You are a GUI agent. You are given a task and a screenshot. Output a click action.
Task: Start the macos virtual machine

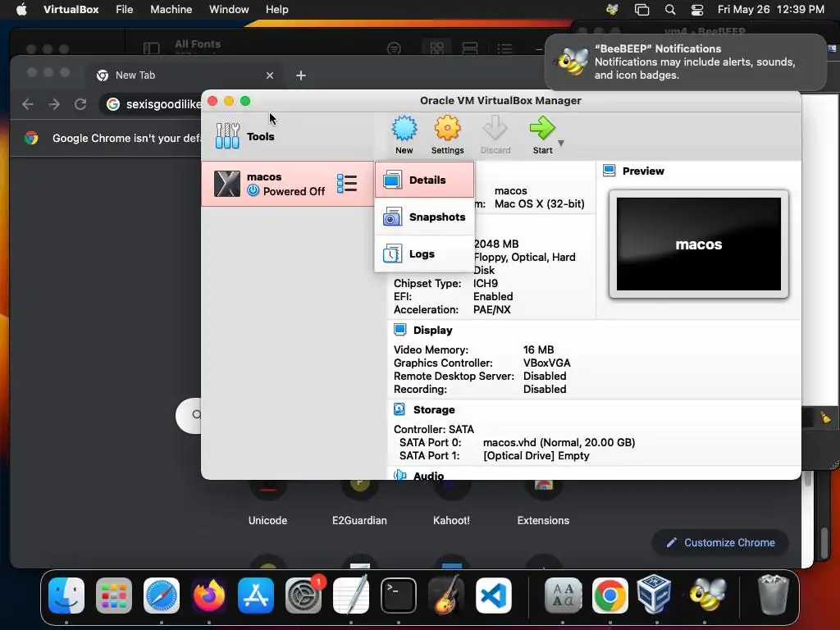(542, 135)
